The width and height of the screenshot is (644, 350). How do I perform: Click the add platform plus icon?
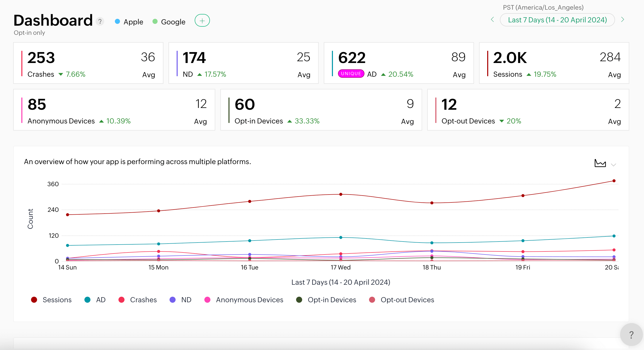coord(202,21)
